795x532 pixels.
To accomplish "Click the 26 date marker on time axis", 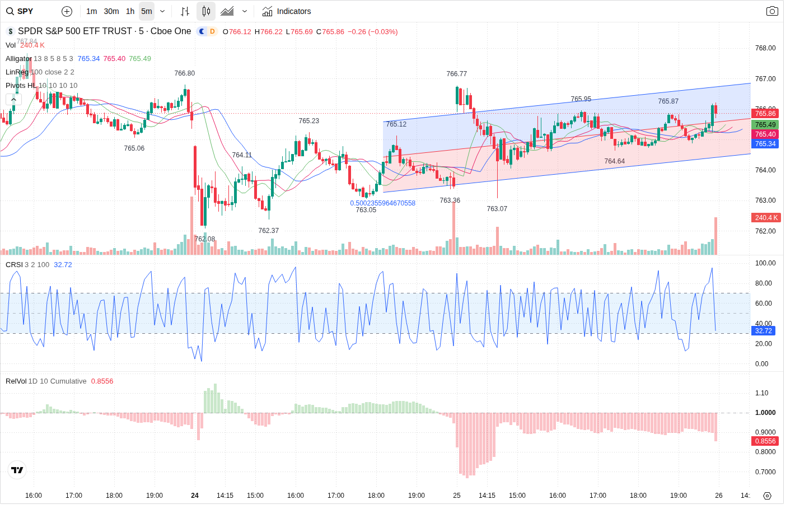I will click(x=719, y=496).
